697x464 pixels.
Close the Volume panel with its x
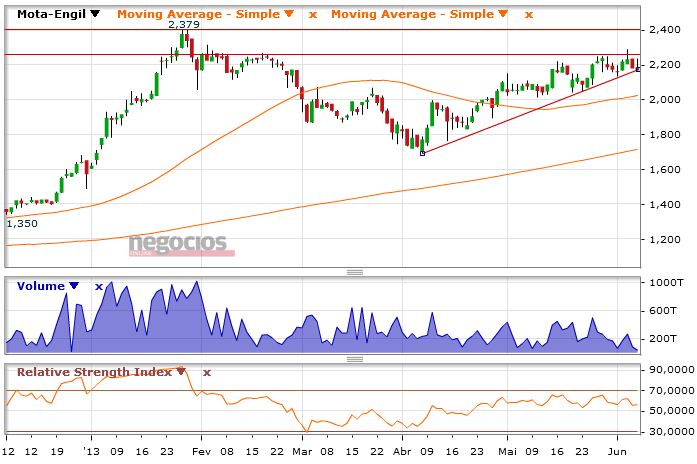coord(99,287)
